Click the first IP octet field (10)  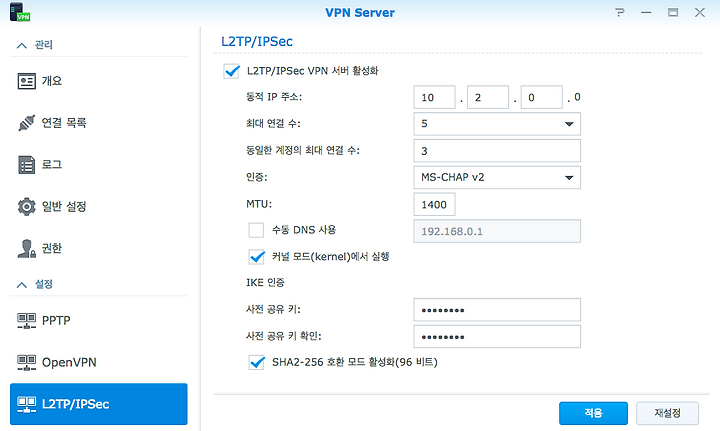pos(434,97)
